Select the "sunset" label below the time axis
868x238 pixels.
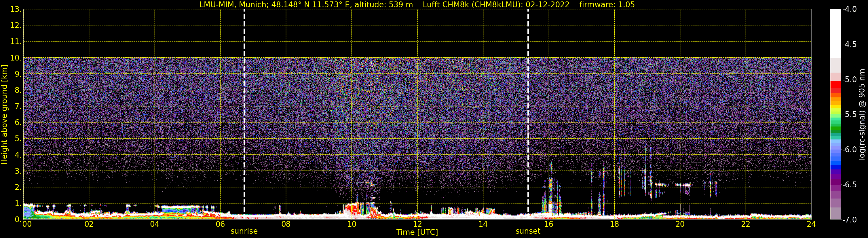[528, 231]
